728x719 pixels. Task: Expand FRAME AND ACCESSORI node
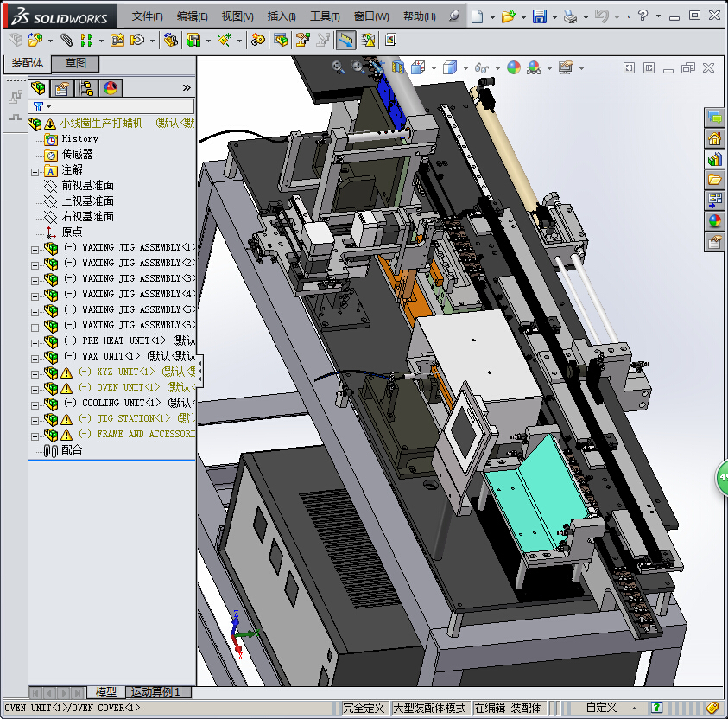click(x=35, y=436)
